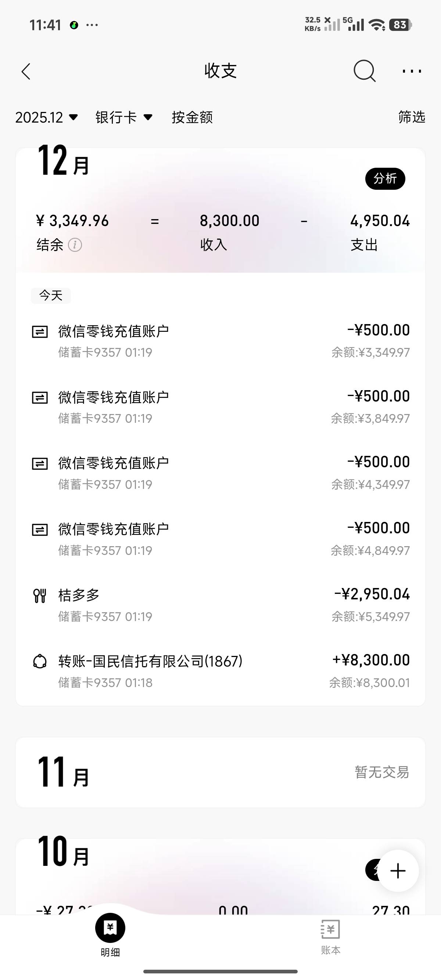Viewport: 441px width, 980px height.
Task: Expand the 2025.12 date dropdown
Action: [46, 117]
